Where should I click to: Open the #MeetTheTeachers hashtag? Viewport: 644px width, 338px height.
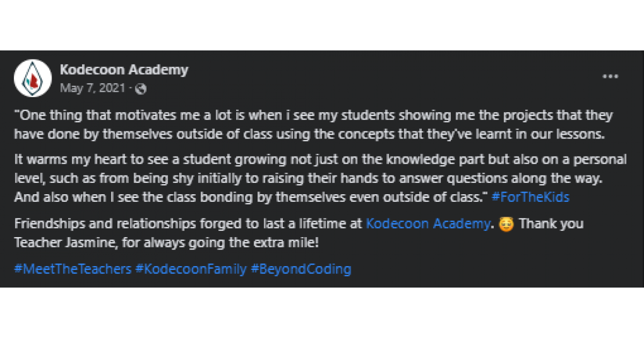72,269
